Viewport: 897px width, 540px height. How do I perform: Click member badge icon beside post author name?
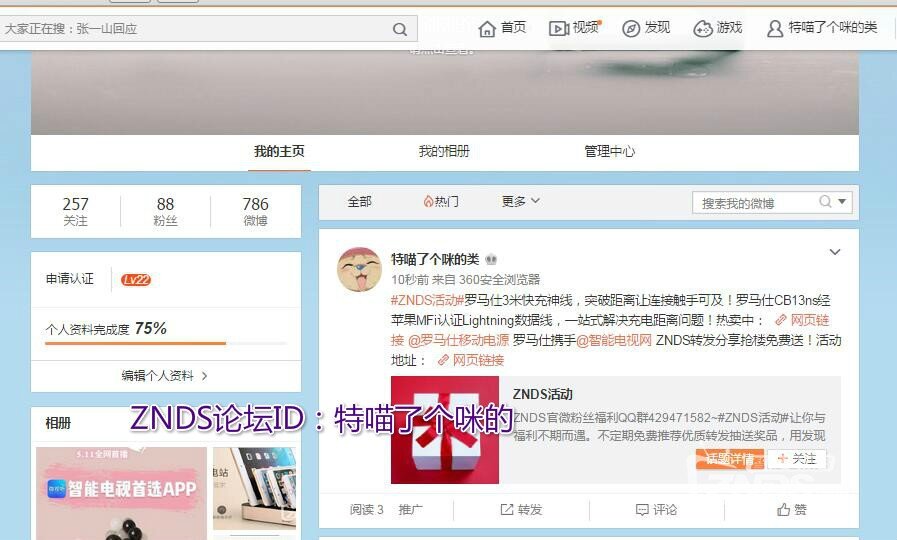(491, 259)
